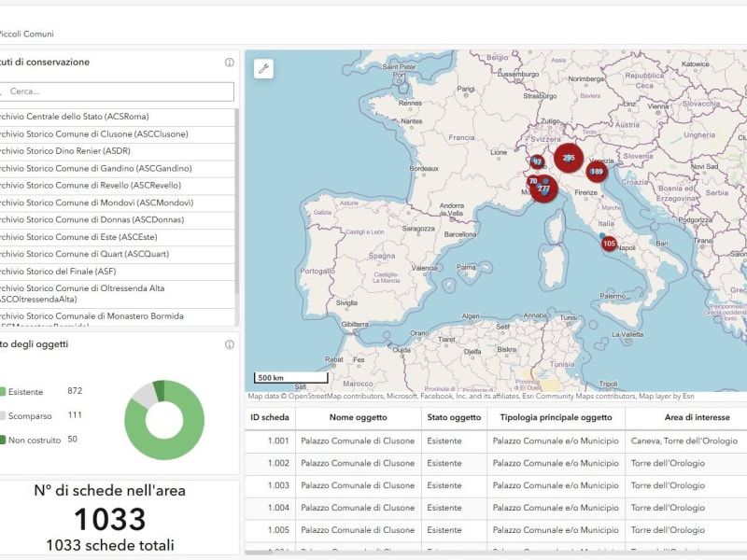Image resolution: width=747 pixels, height=560 pixels.
Task: Click the Piccoli Comuni header title
Action: [27, 34]
